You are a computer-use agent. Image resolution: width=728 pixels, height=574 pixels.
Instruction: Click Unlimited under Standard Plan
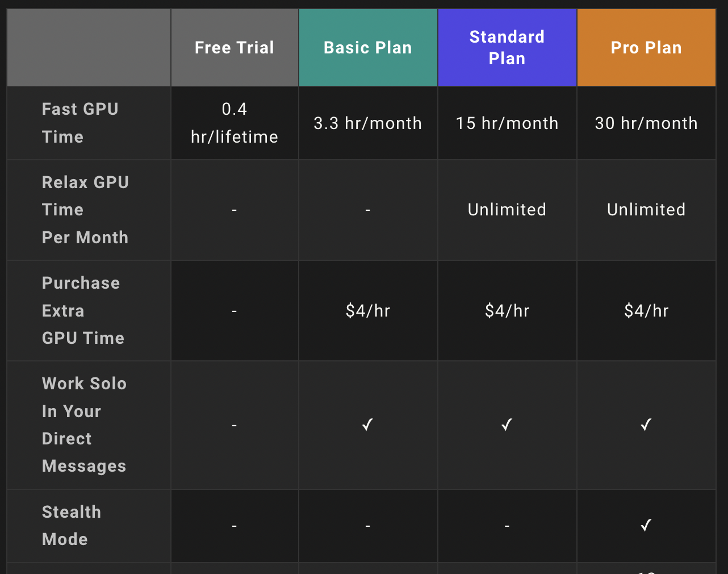tap(507, 210)
